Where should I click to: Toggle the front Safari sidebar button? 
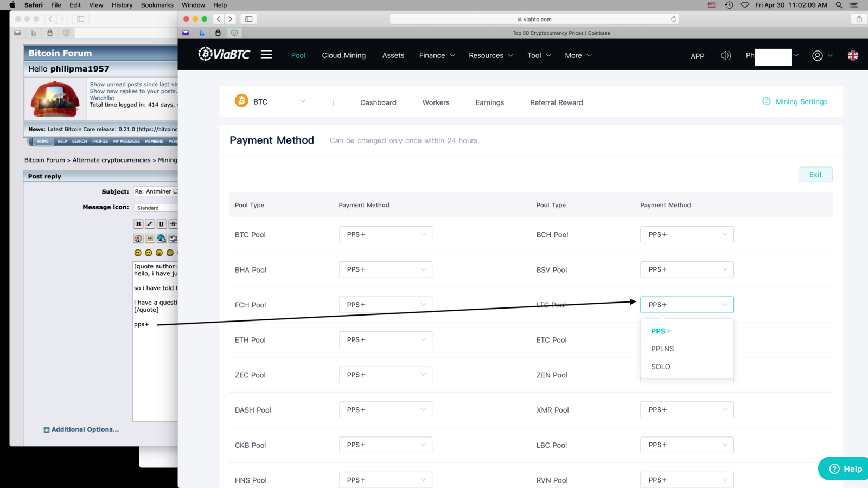coord(249,19)
